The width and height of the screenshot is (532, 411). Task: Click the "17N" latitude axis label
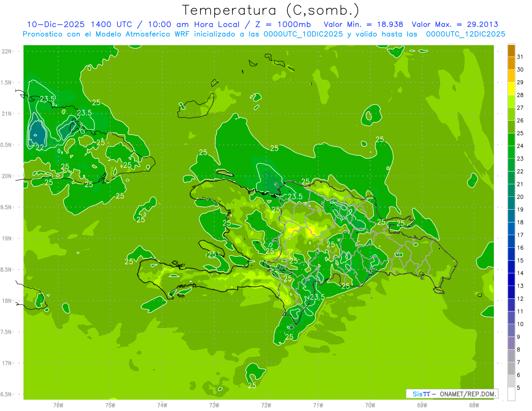click(x=7, y=363)
